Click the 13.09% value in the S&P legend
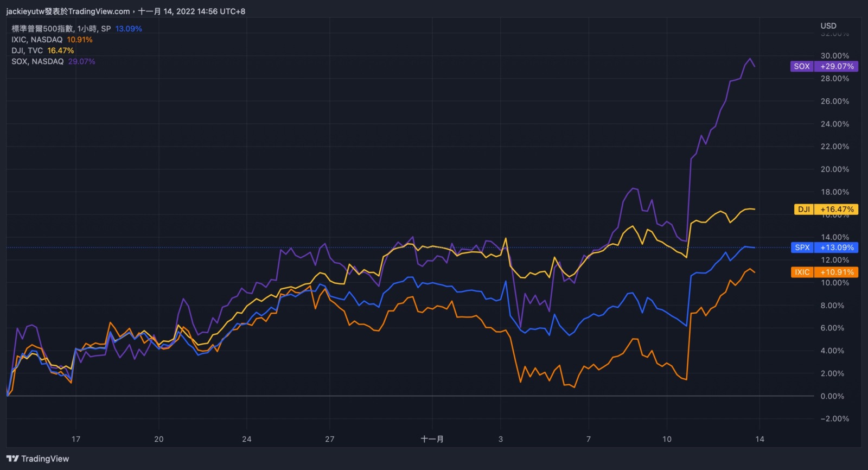Image resolution: width=868 pixels, height=470 pixels. point(129,29)
